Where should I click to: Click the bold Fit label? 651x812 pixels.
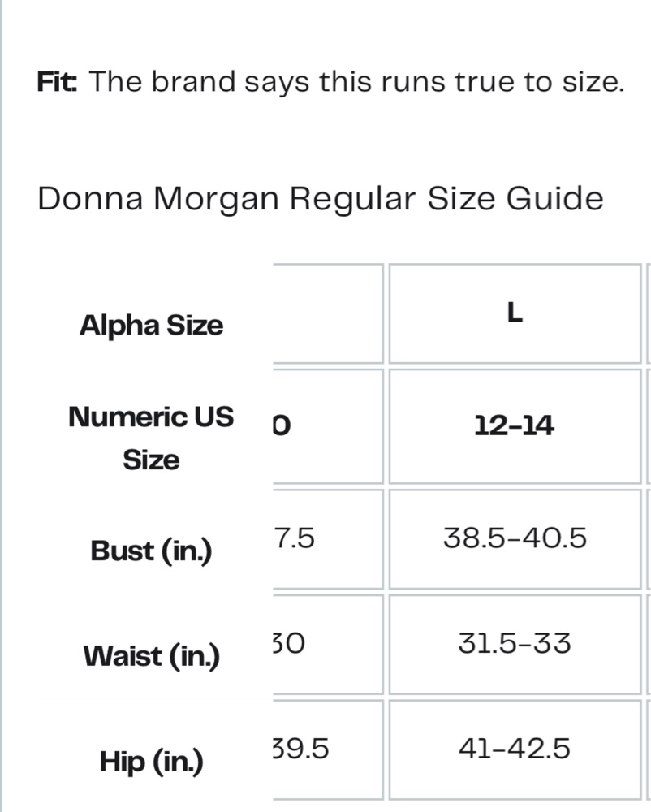click(x=57, y=82)
